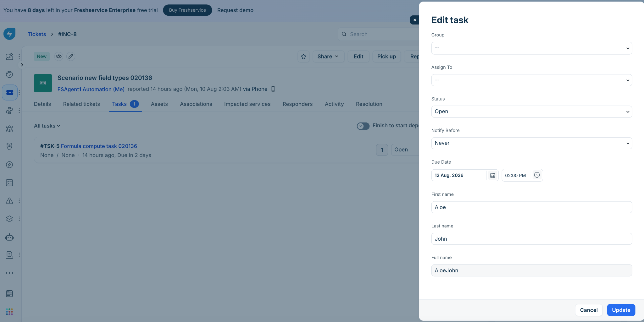Image resolution: width=644 pixels, height=322 pixels.
Task: Open the Tickets sidebar icon
Action: tap(10, 92)
